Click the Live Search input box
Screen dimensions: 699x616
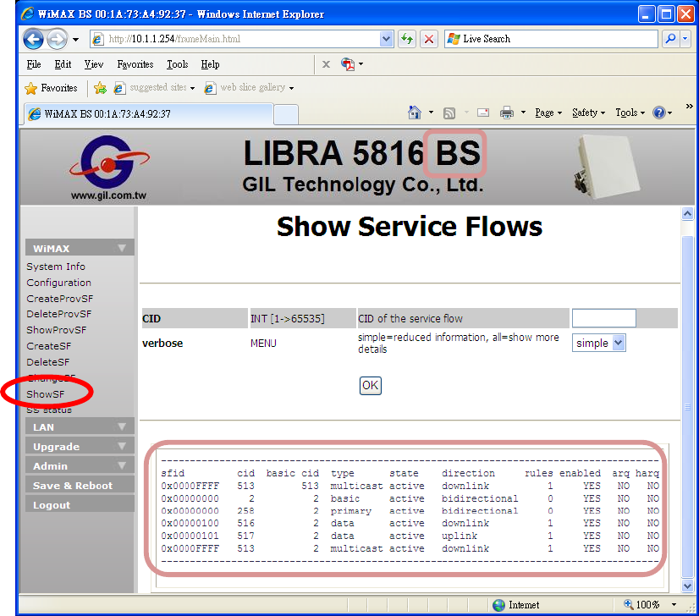point(552,39)
